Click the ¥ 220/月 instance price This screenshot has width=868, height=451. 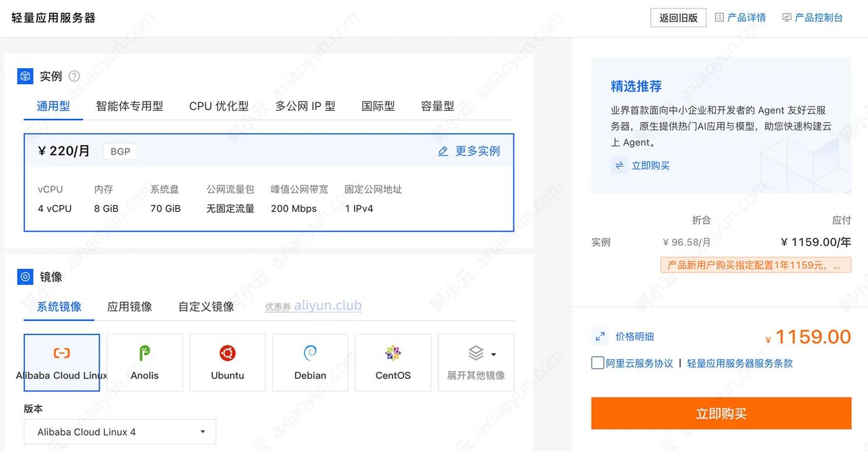pos(64,151)
